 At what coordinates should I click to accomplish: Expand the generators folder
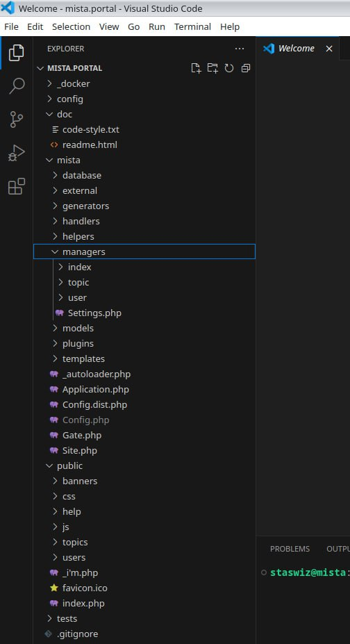click(x=144, y=206)
